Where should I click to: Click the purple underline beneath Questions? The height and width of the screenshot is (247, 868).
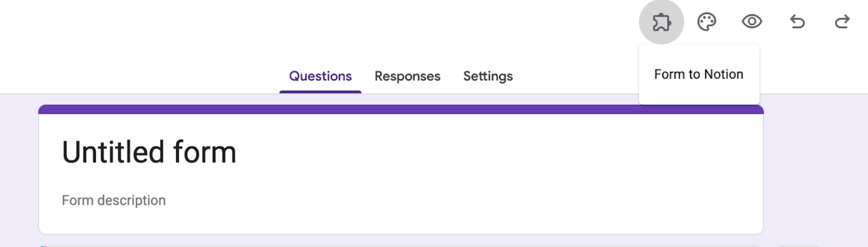point(320,92)
